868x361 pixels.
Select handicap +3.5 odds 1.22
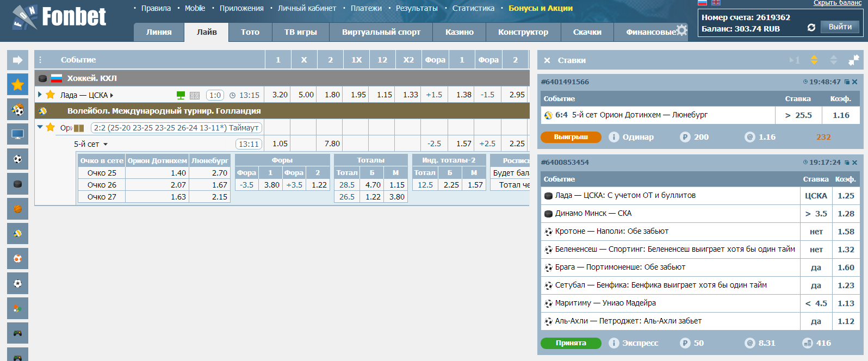[x=319, y=185]
